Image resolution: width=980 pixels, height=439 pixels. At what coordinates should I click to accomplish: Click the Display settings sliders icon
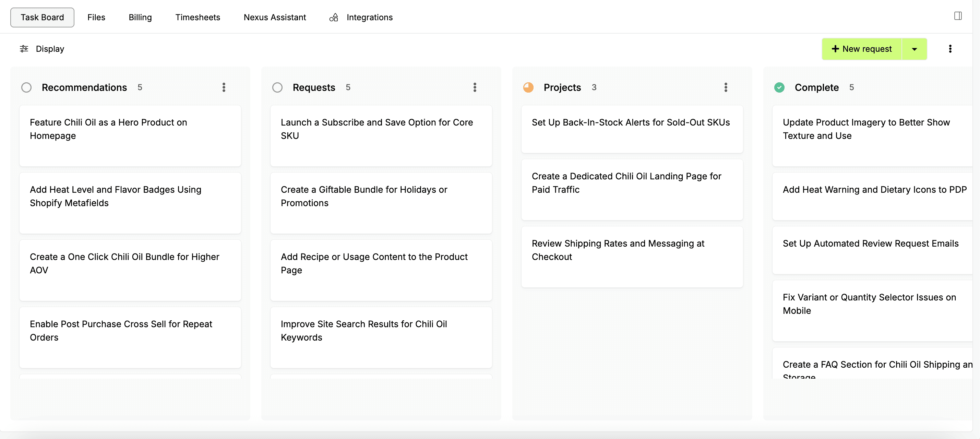(24, 49)
